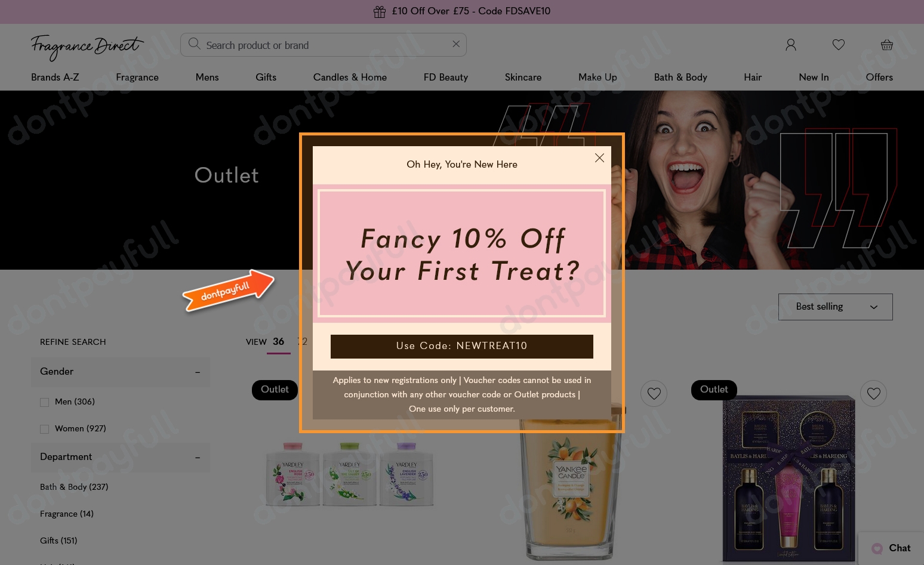This screenshot has height=565, width=924.
Task: Tick the Men (306) checkbox
Action: [x=44, y=402]
